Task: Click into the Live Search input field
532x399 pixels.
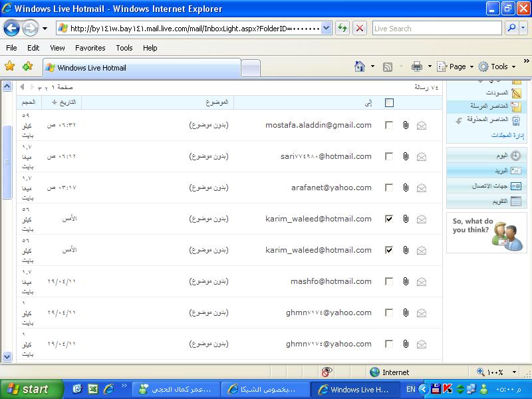Action: click(x=437, y=28)
